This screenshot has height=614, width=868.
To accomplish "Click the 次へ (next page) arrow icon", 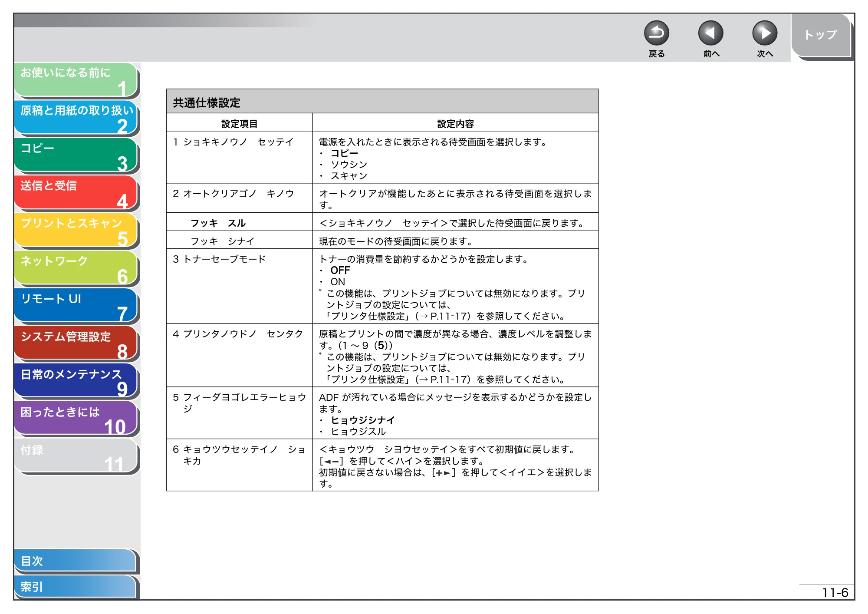I will (x=764, y=33).
